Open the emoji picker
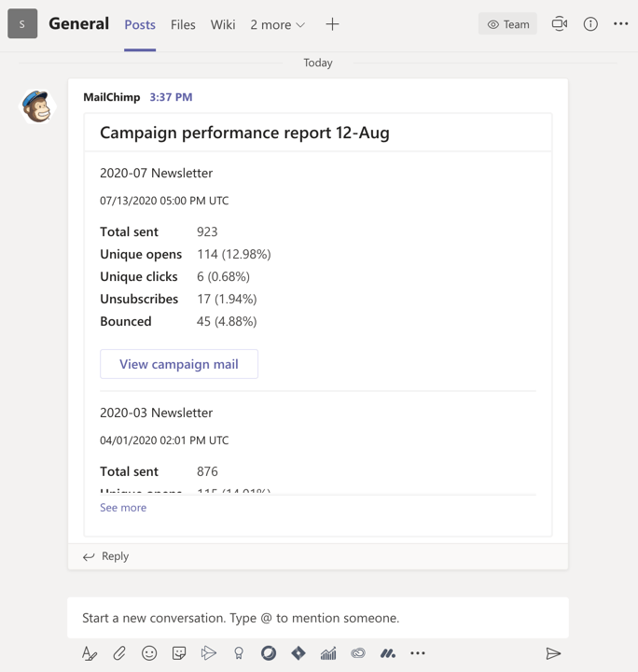This screenshot has width=638, height=672. tap(149, 653)
